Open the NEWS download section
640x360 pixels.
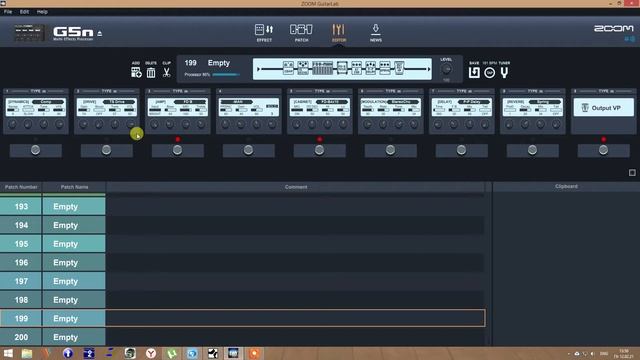point(376,33)
